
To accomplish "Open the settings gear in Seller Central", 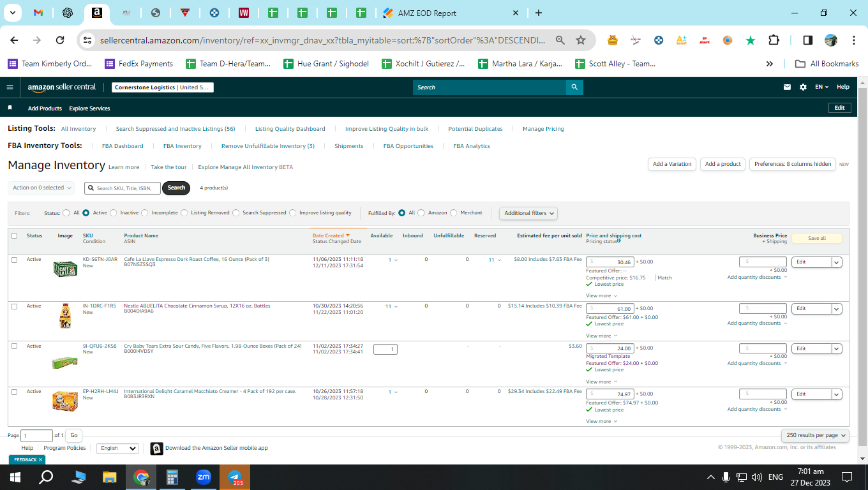I will (803, 87).
